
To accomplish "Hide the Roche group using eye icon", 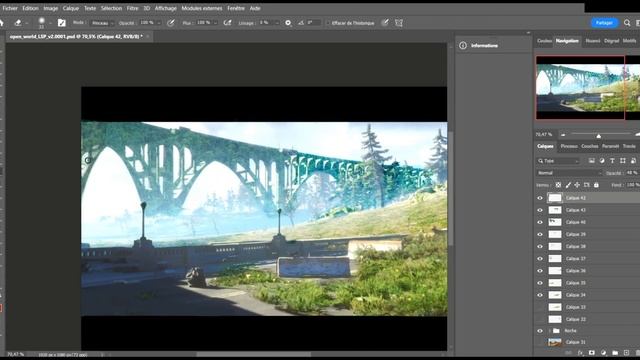I will click(540, 331).
